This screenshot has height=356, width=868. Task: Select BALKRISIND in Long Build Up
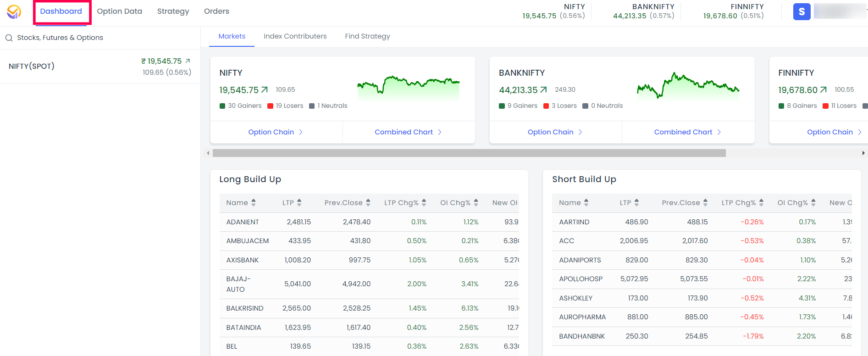[369, 308]
